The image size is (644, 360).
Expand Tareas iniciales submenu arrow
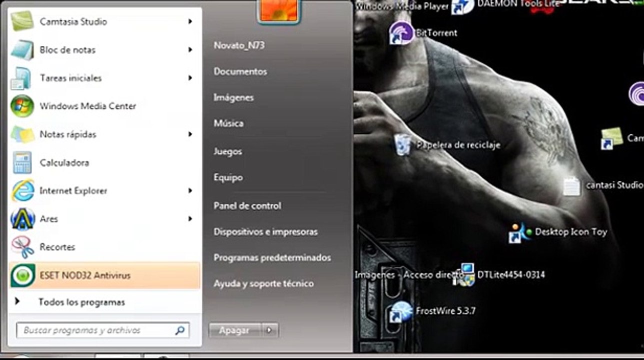tap(190, 78)
